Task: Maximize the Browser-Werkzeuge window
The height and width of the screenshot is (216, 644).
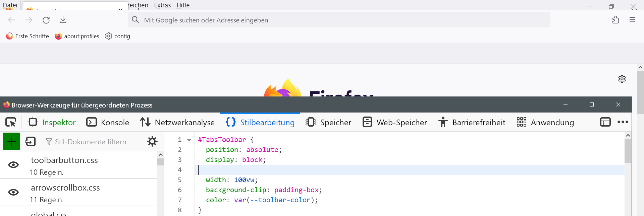Action: point(592,104)
